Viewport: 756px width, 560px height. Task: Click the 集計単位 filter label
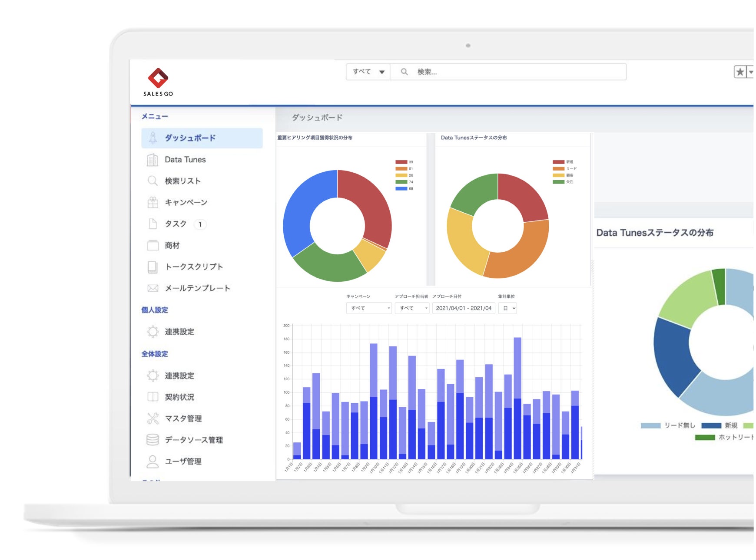507,296
